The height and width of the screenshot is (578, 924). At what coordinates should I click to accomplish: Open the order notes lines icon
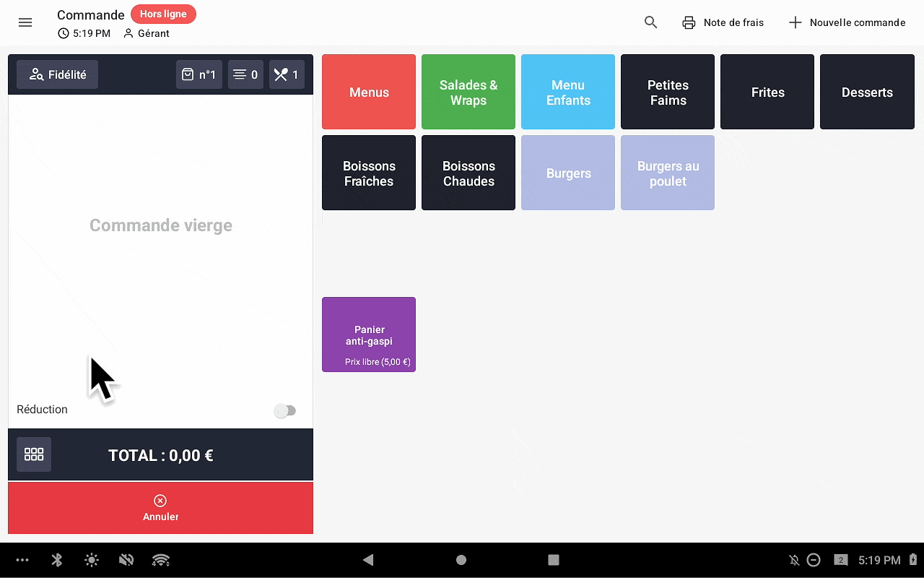245,74
